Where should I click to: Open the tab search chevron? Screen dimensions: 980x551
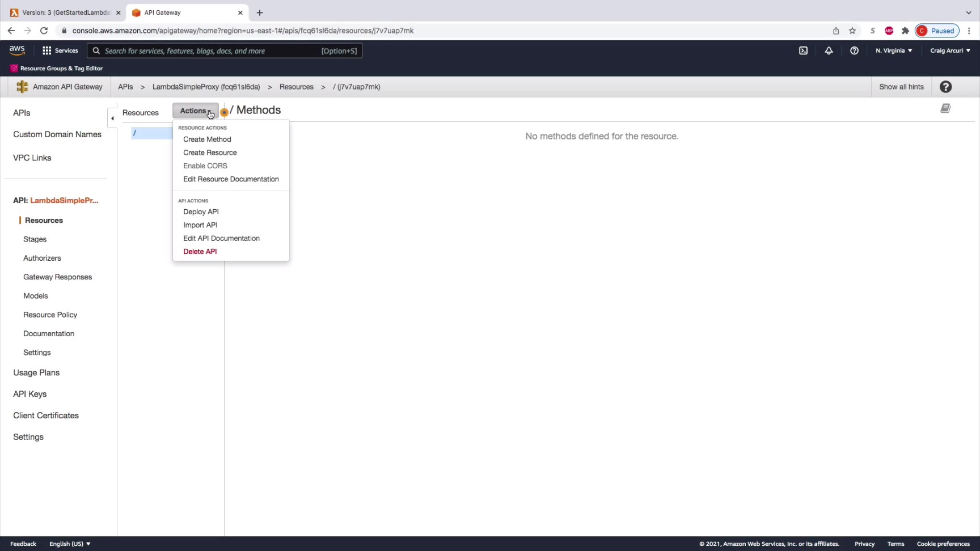969,12
